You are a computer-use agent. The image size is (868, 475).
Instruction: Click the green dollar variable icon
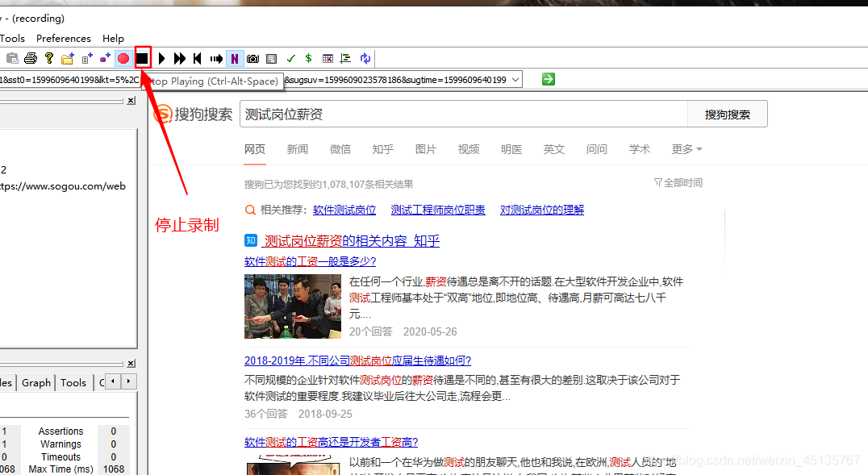(308, 58)
